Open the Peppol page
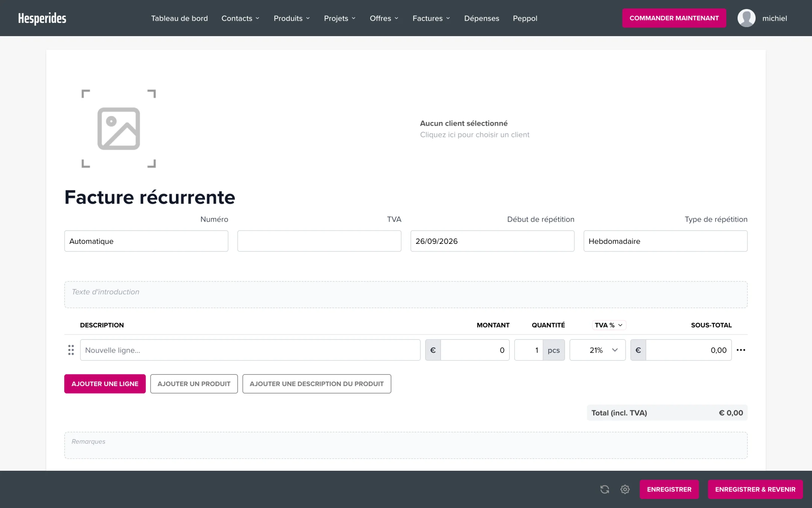 (525, 18)
